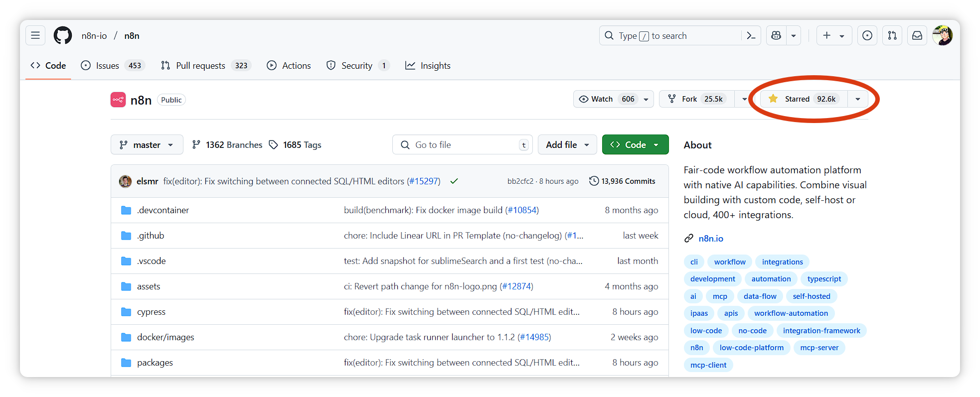Unstar the n8n repository
Viewport: 980px width, 397px height.
tap(803, 99)
